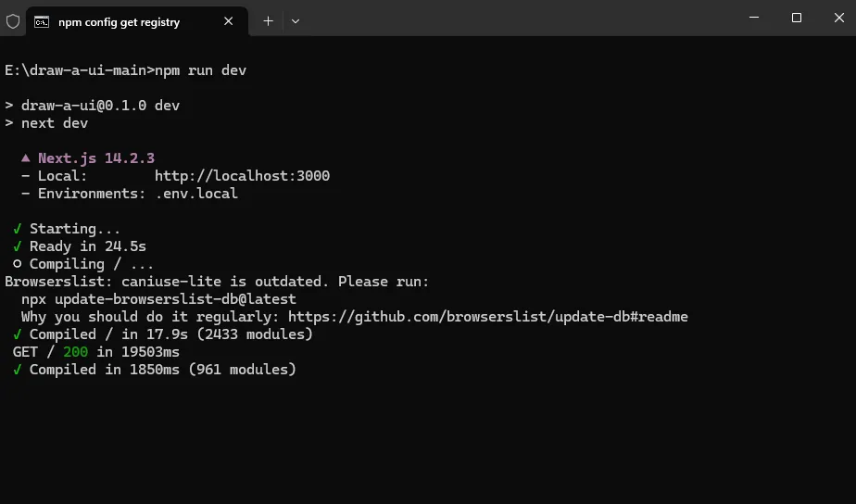
Task: Open the http://localhost:3000 link
Action: pyautogui.click(x=242, y=176)
